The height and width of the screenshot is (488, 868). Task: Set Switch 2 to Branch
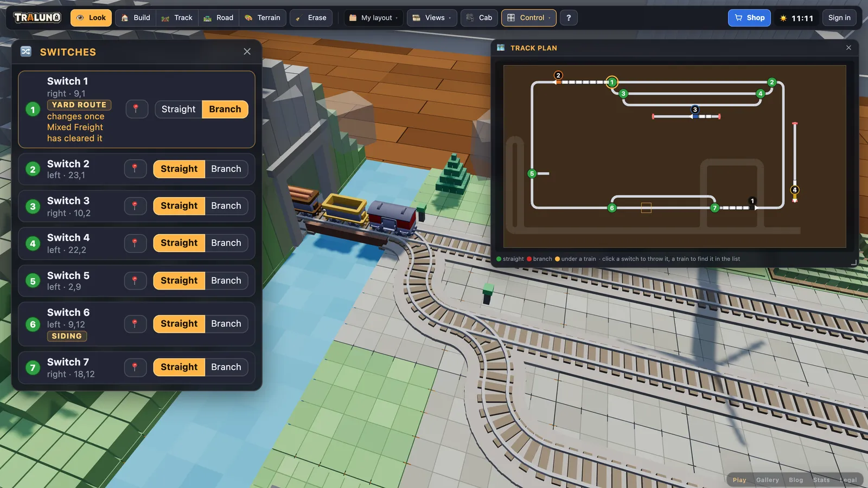pos(226,169)
